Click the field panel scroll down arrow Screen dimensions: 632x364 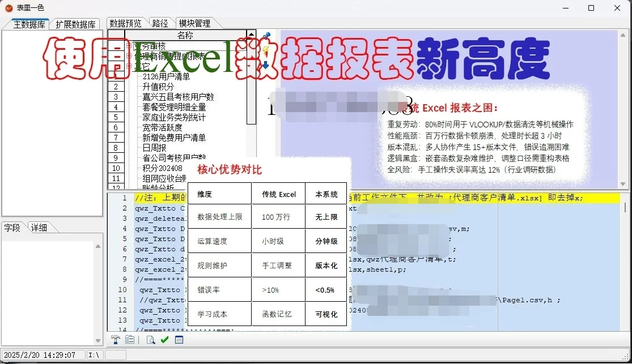98,341
